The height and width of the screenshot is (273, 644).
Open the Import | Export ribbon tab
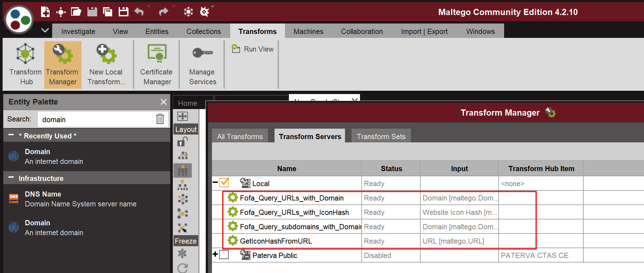click(x=424, y=31)
